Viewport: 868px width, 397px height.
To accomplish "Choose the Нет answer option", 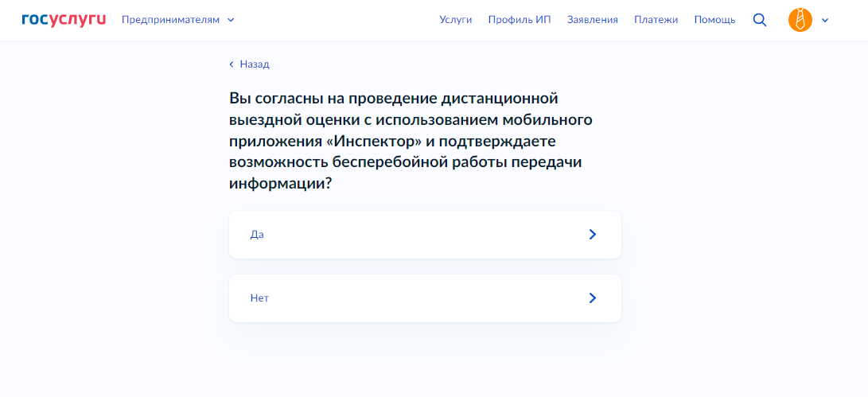I will (x=424, y=298).
